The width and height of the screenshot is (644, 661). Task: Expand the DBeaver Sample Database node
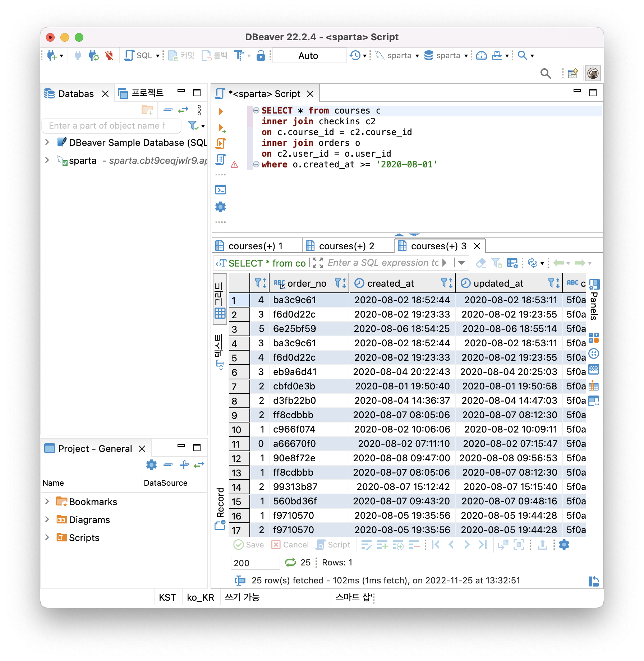(x=47, y=142)
